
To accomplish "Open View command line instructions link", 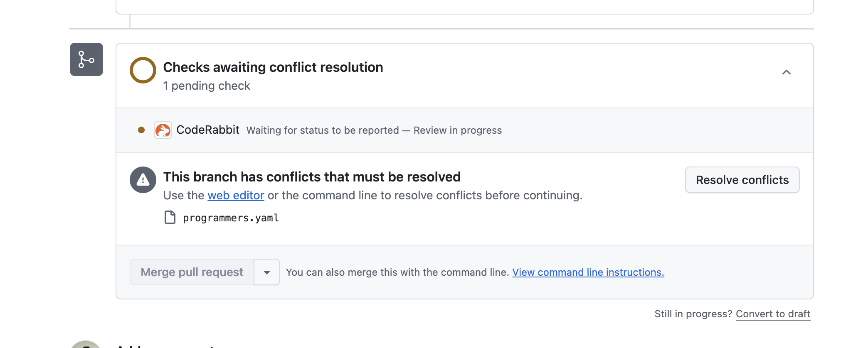I will click(x=588, y=272).
